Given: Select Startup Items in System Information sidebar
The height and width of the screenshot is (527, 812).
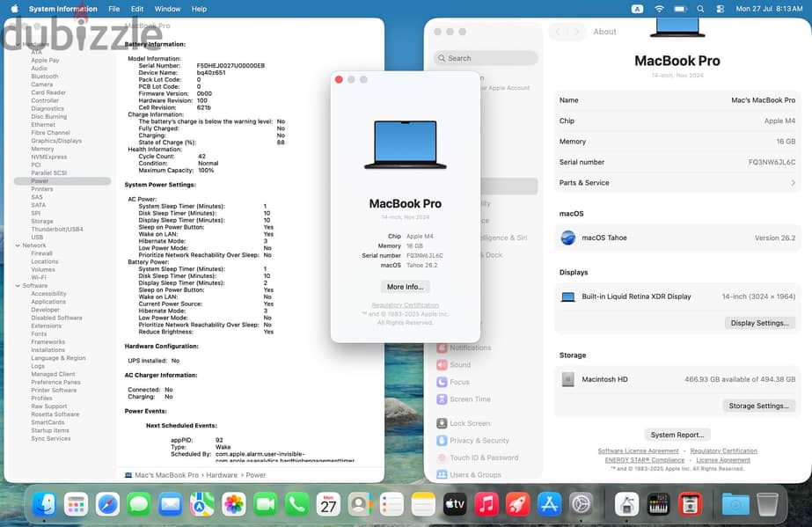Looking at the screenshot, I should [x=50, y=431].
